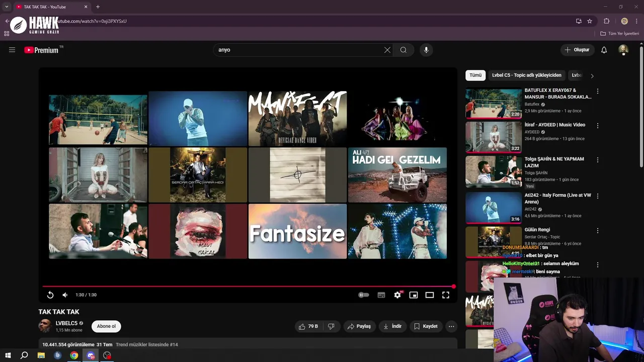Open Ati242 - Italy Forma video title
This screenshot has height=362, width=644.
point(558,198)
